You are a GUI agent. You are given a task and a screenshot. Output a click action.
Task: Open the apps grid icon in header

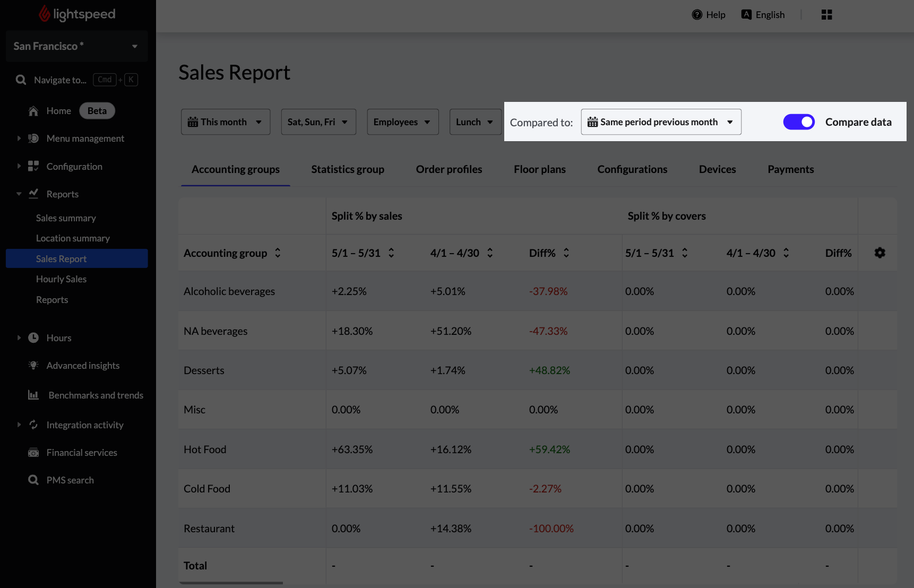point(826,15)
